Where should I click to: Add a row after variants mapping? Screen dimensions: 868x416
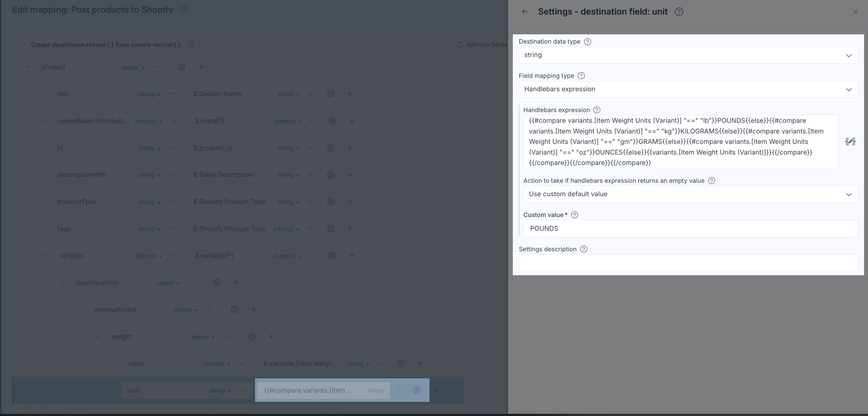pyautogui.click(x=352, y=256)
